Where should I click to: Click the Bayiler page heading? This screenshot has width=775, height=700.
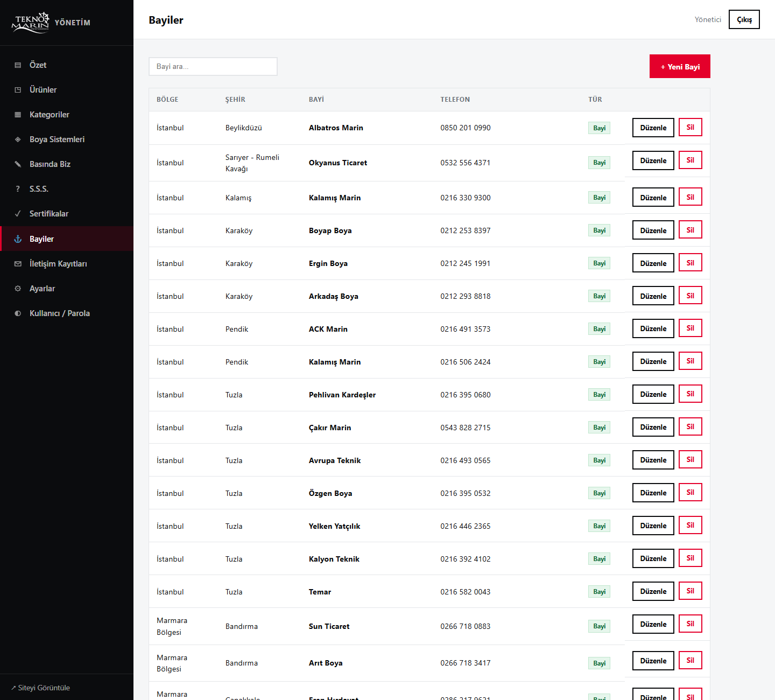coord(166,20)
